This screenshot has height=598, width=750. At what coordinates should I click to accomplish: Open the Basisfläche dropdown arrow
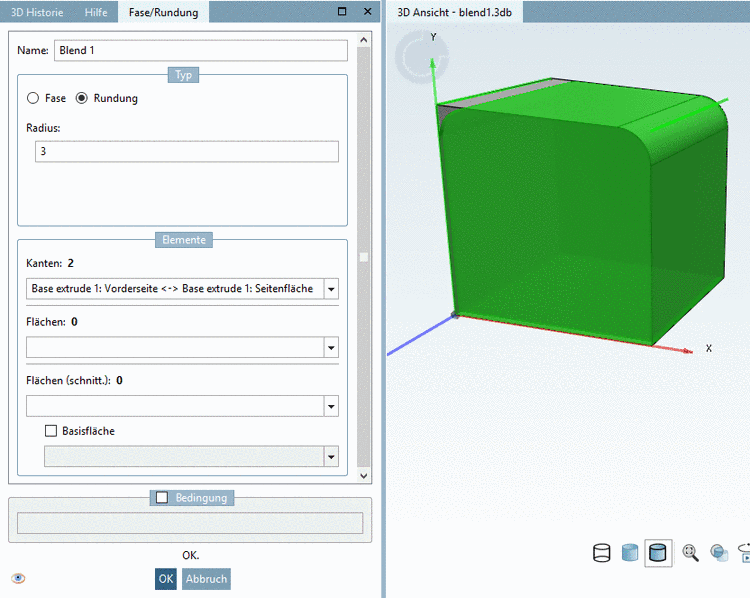tap(331, 457)
